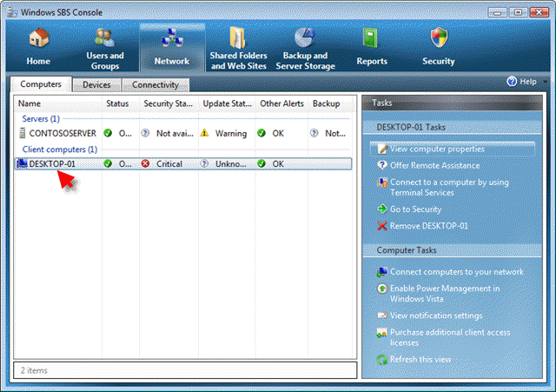
Task: Click DESKTOP-01 unknown update status icon
Action: coord(204,164)
